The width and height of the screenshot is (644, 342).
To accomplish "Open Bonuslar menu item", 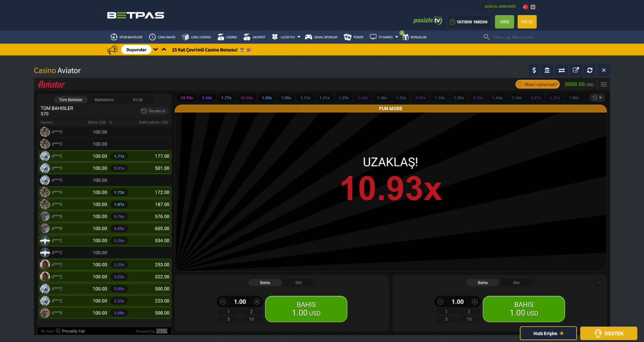I will 414,37.
